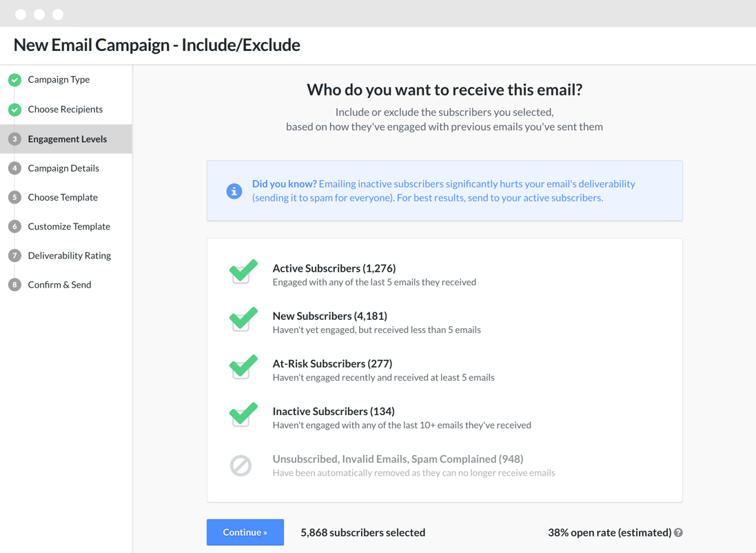Click the disabled icon beside Unsubscribed emails

(x=241, y=465)
